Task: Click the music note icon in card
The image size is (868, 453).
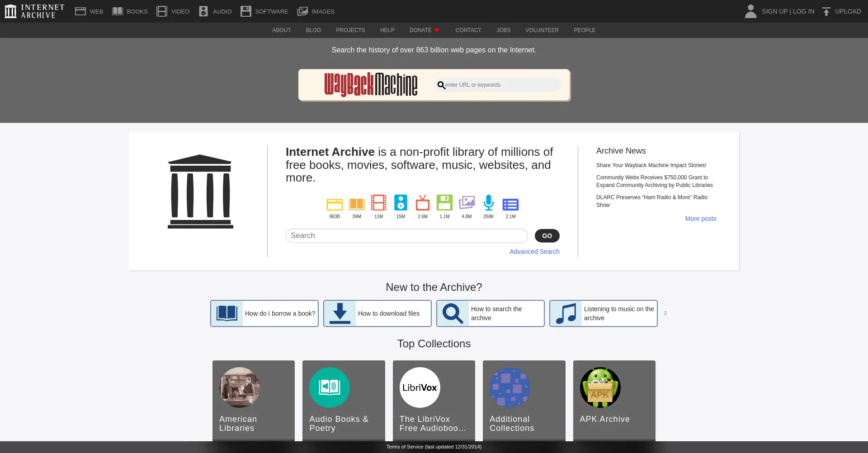Action: click(566, 313)
